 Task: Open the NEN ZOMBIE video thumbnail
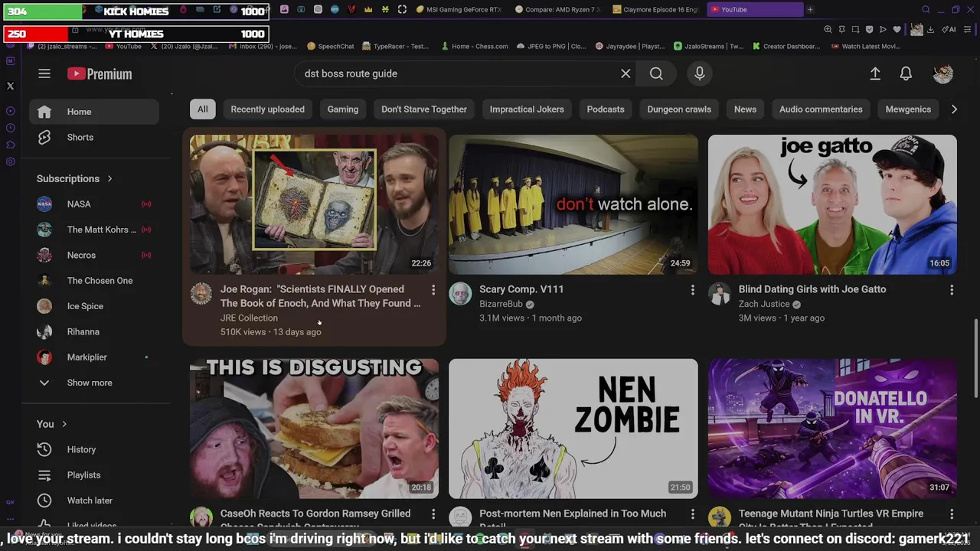[x=573, y=429]
